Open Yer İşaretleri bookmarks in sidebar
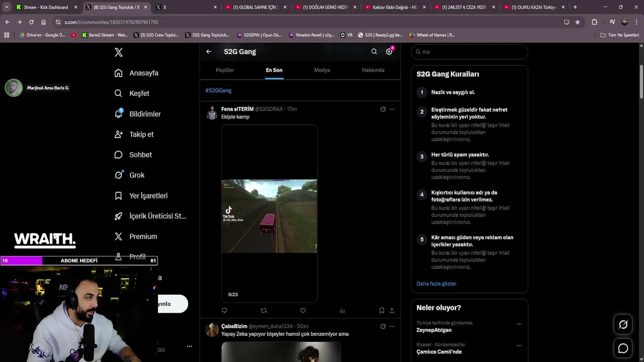 tap(141, 196)
